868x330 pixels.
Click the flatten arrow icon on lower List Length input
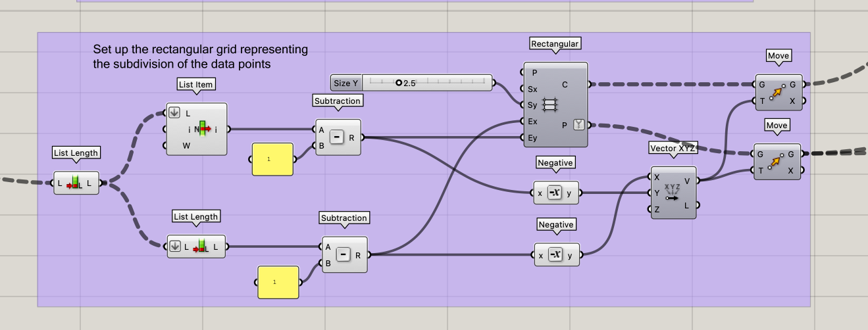coord(174,247)
